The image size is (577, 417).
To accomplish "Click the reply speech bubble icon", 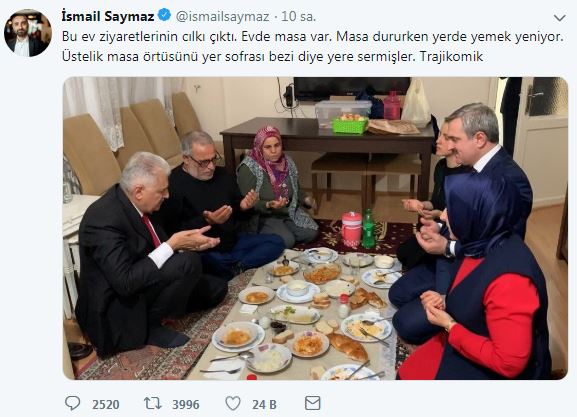I will point(72,403).
